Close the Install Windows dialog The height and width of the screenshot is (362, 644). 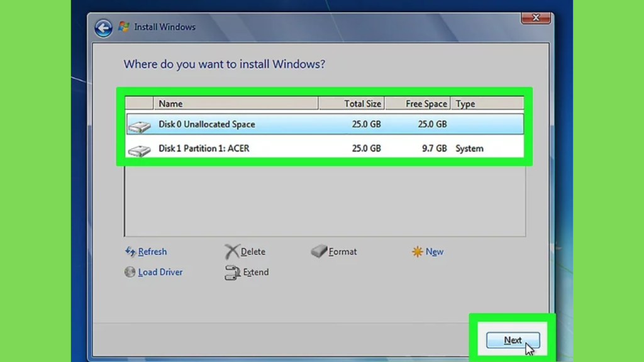[x=536, y=18]
